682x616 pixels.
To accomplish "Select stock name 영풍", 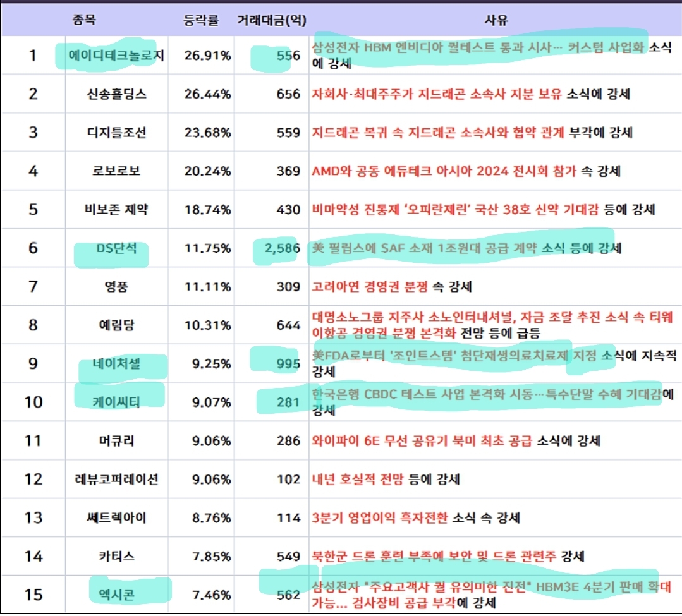I will click(116, 286).
